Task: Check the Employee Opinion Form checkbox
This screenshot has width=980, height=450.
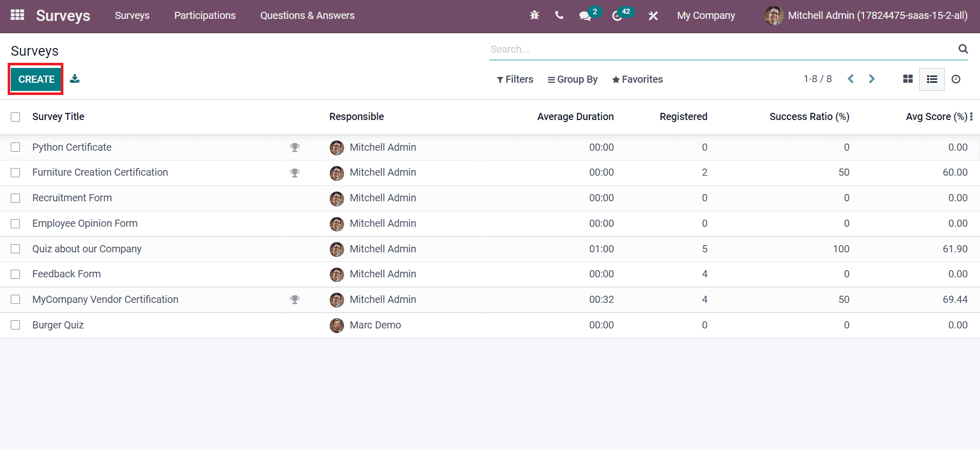Action: pyautogui.click(x=15, y=224)
